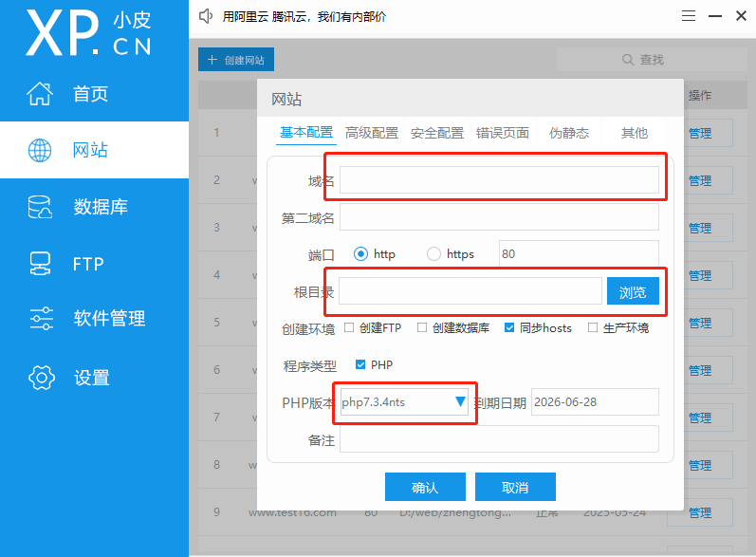Click 管理 for row 3
756x557 pixels.
tap(700, 228)
